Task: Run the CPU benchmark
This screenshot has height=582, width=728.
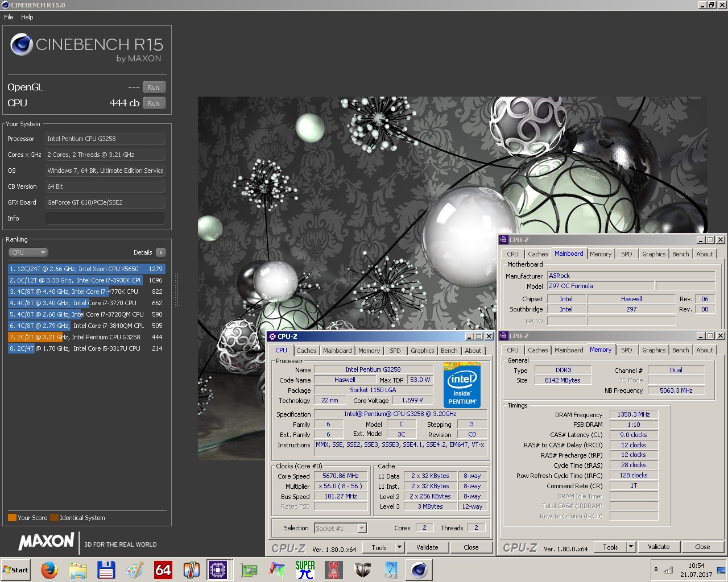Action: point(154,103)
